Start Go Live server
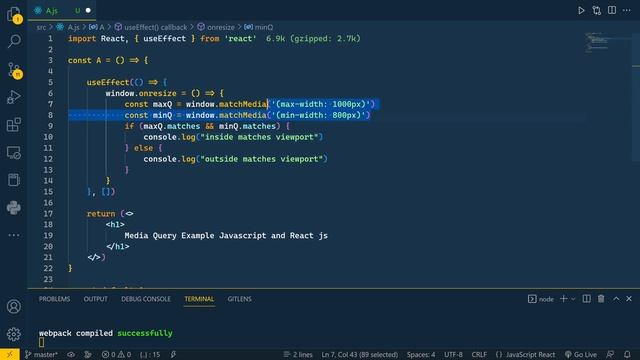This screenshot has height=360, width=640. pos(581,354)
